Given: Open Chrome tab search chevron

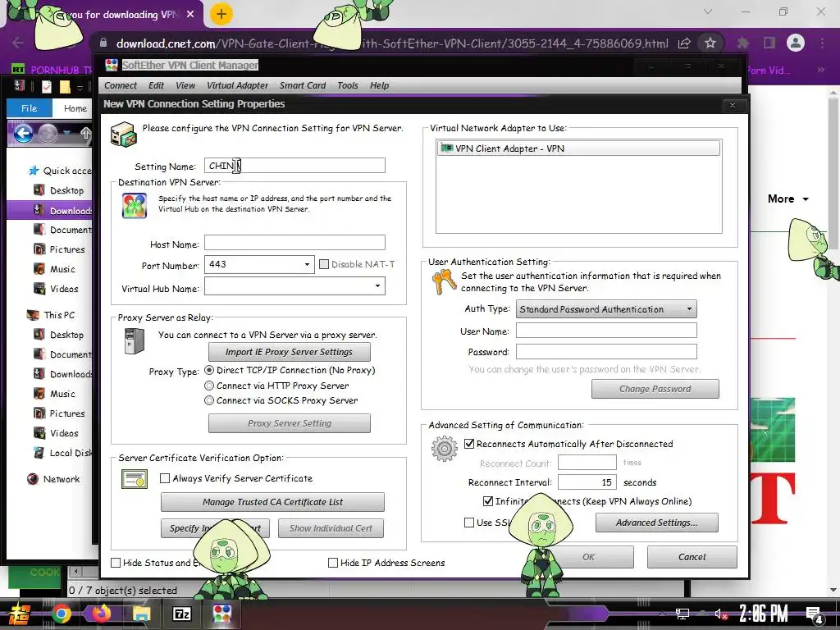Looking at the screenshot, I should [708, 11].
